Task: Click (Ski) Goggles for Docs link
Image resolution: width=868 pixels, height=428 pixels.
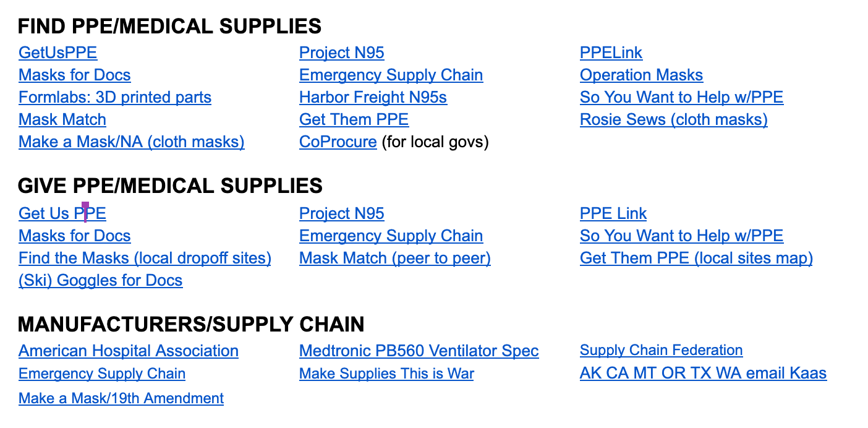Action: click(x=101, y=280)
